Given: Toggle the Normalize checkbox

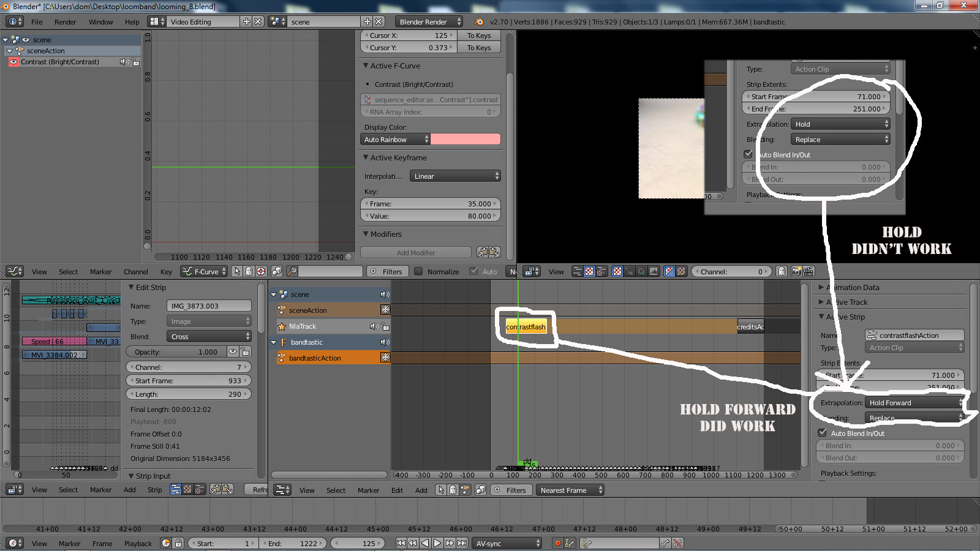Looking at the screenshot, I should [x=418, y=271].
